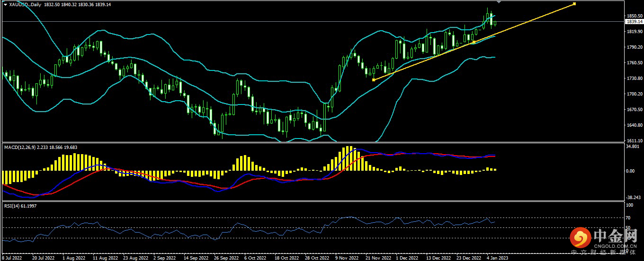This screenshot has height=261, width=644.
Task: Click the MACD 0.00 level axis label
Action: (630, 171)
